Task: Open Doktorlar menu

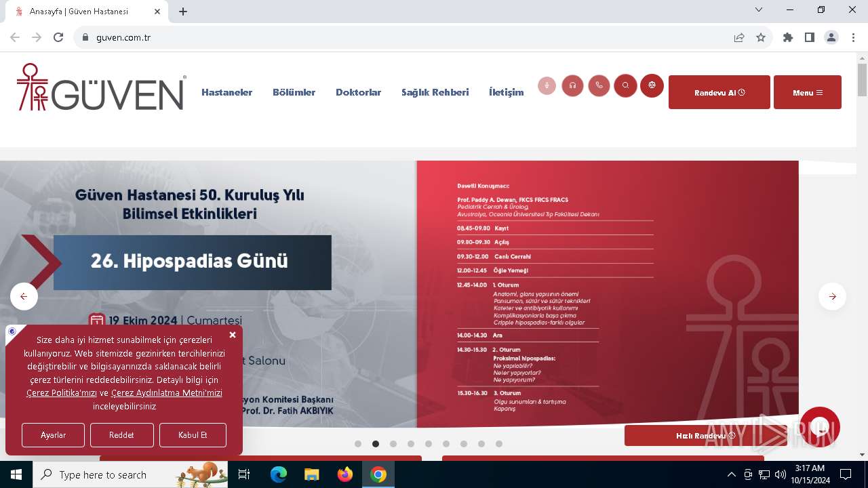Action: [358, 92]
